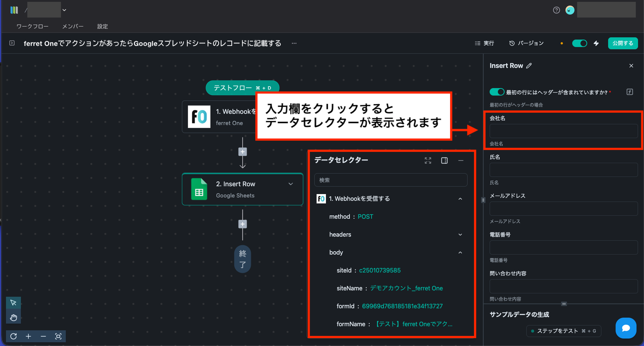
Task: Open the メンバー tab
Action: (73, 27)
